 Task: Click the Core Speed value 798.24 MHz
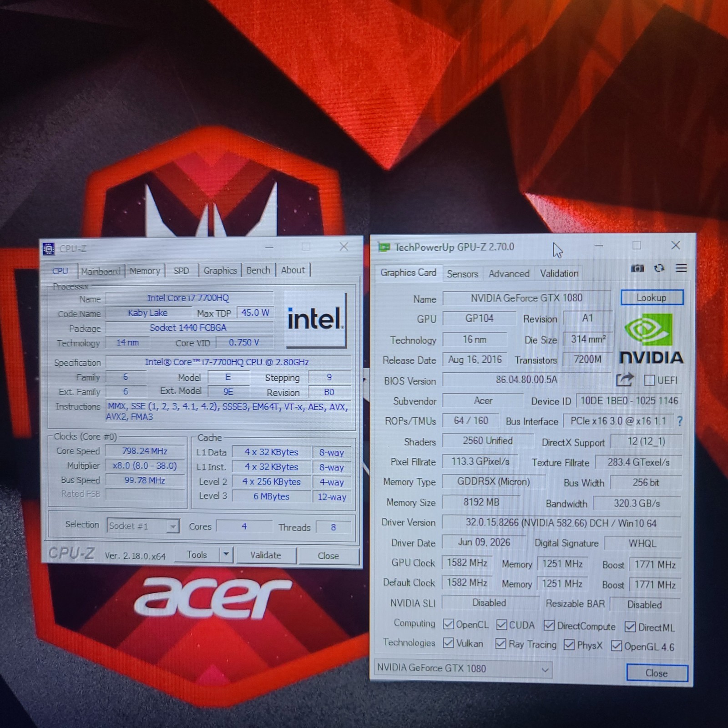(x=145, y=451)
